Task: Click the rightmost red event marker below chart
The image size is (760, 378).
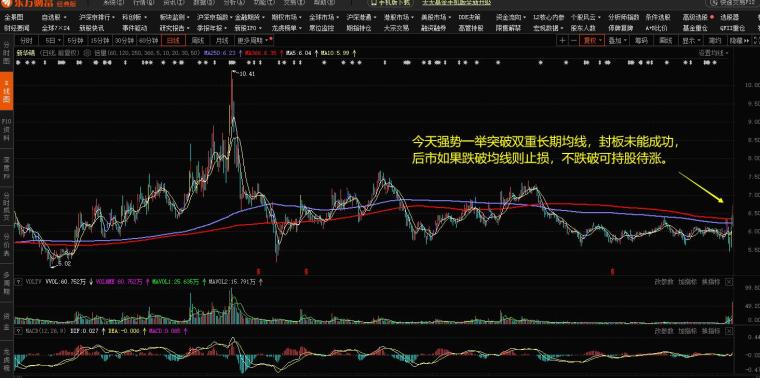Action: pos(613,271)
